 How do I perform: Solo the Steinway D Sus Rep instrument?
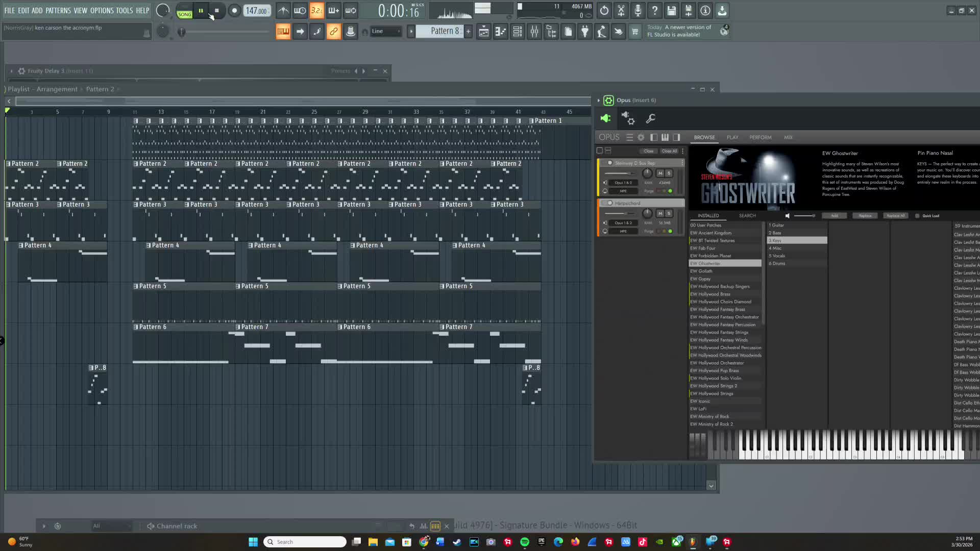[x=669, y=173]
